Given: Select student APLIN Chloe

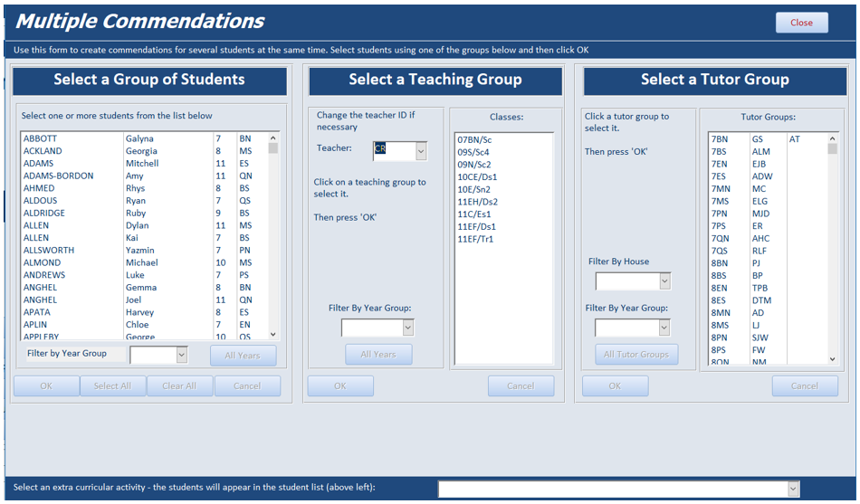Looking at the screenshot, I should coord(144,325).
